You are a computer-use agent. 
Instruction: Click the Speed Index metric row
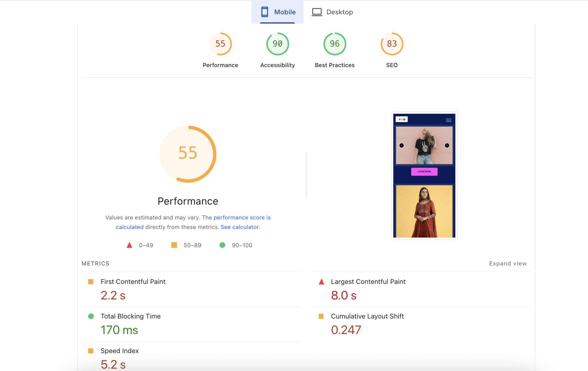pos(119,351)
